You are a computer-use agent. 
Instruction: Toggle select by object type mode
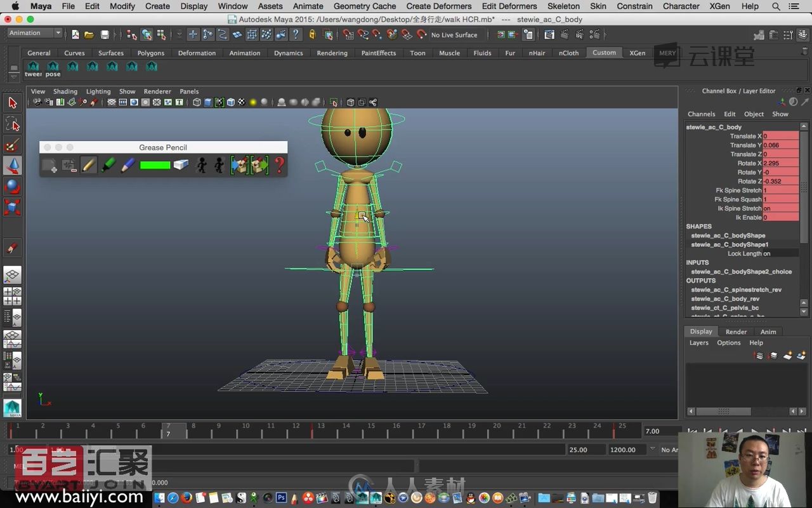tap(147, 34)
